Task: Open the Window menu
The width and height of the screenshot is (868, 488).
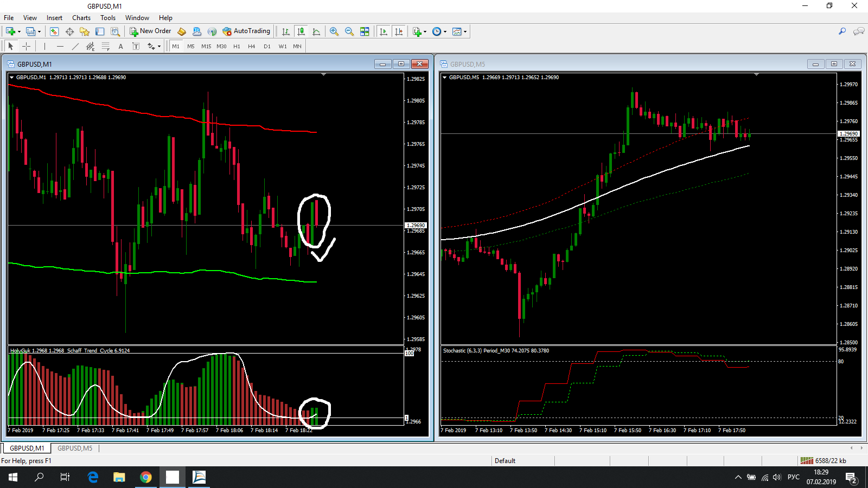Action: coord(137,18)
